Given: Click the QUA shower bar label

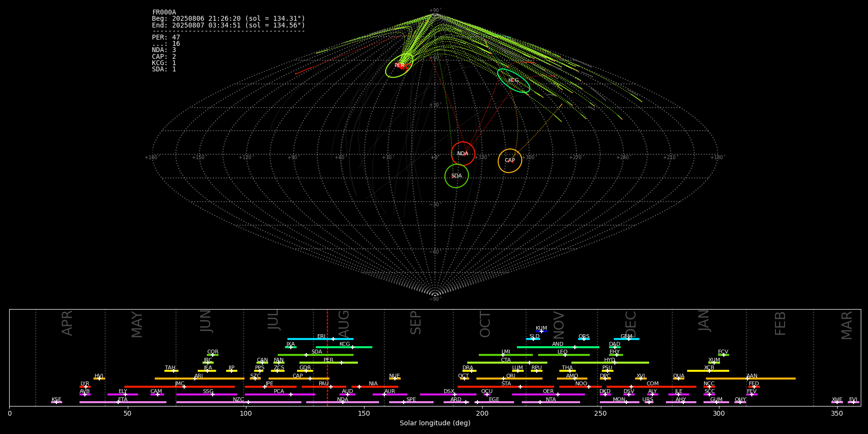Looking at the screenshot, I should [x=679, y=376].
